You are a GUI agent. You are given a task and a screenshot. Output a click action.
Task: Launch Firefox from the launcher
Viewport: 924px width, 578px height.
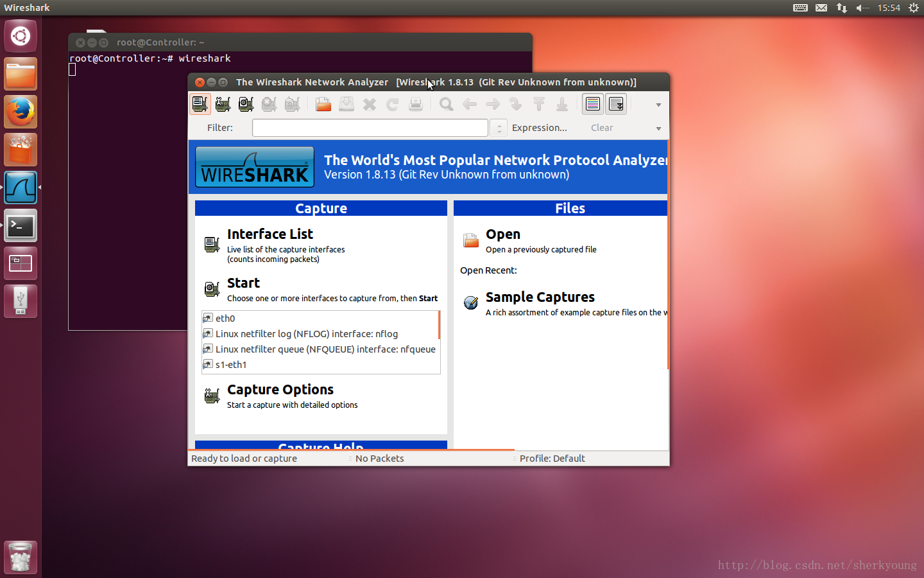point(21,112)
